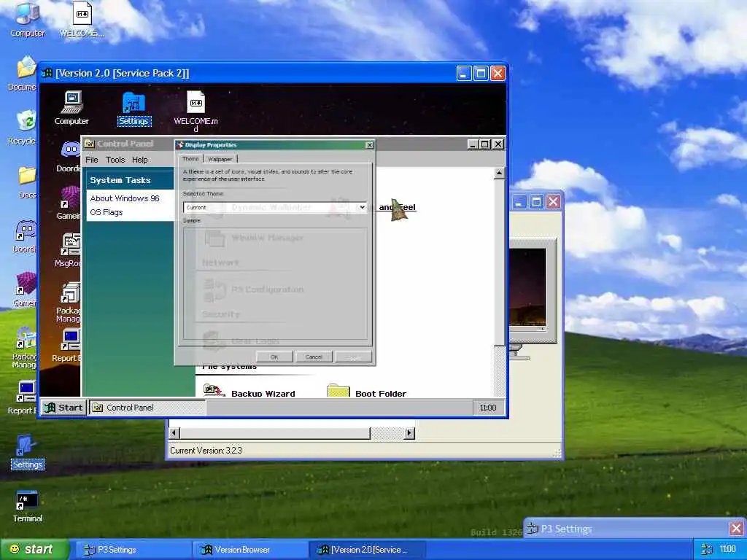747x560 pixels.
Task: Open the Package Manager icon in the Version 2.0 desktop
Action: coord(69,303)
